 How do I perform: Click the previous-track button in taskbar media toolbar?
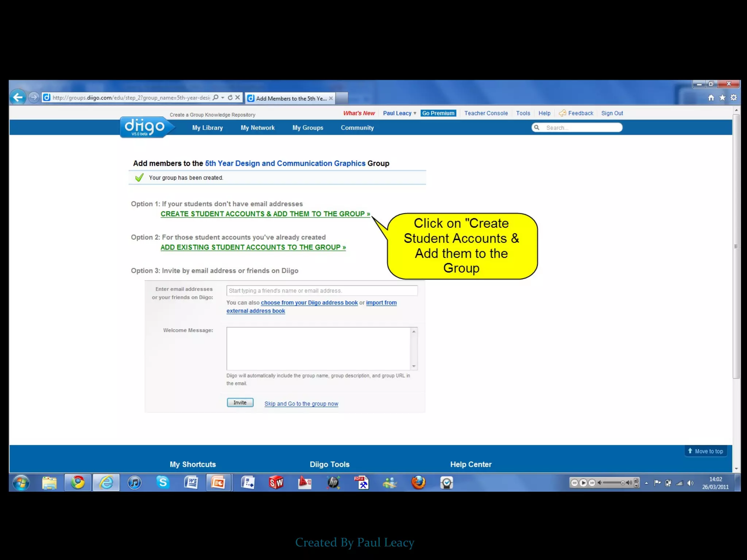(574, 483)
